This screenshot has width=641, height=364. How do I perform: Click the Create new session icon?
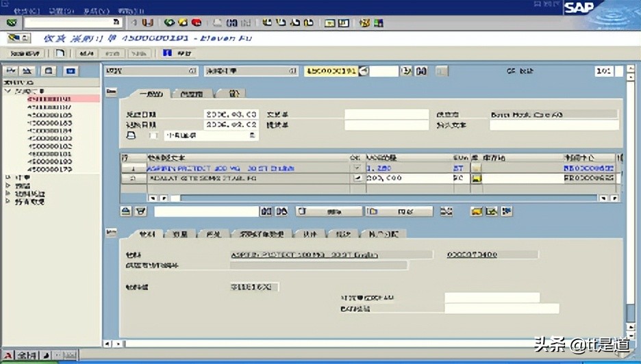click(329, 23)
